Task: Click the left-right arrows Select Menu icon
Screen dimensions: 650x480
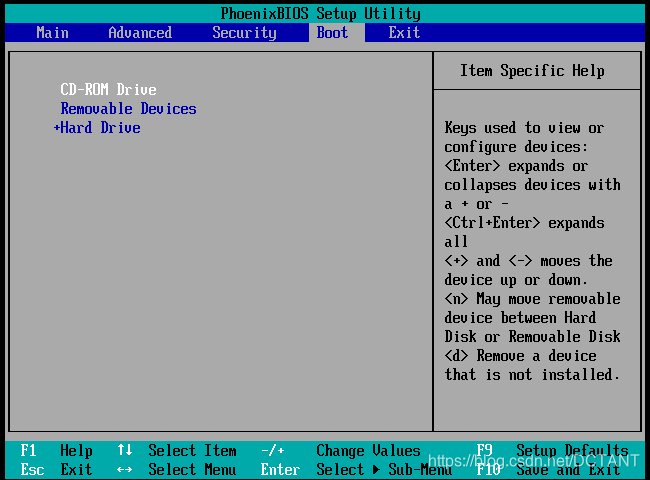Action: [x=125, y=470]
